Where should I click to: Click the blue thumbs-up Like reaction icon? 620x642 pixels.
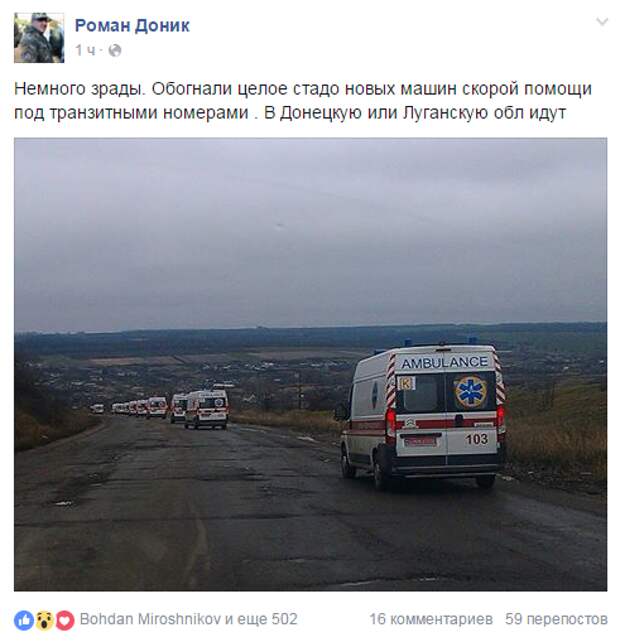[x=24, y=620]
